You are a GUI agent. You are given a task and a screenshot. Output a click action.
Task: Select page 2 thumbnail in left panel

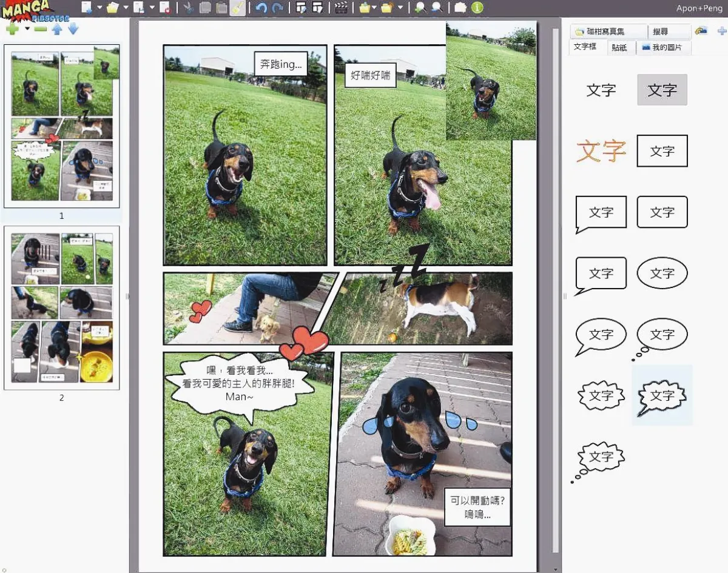(61, 307)
